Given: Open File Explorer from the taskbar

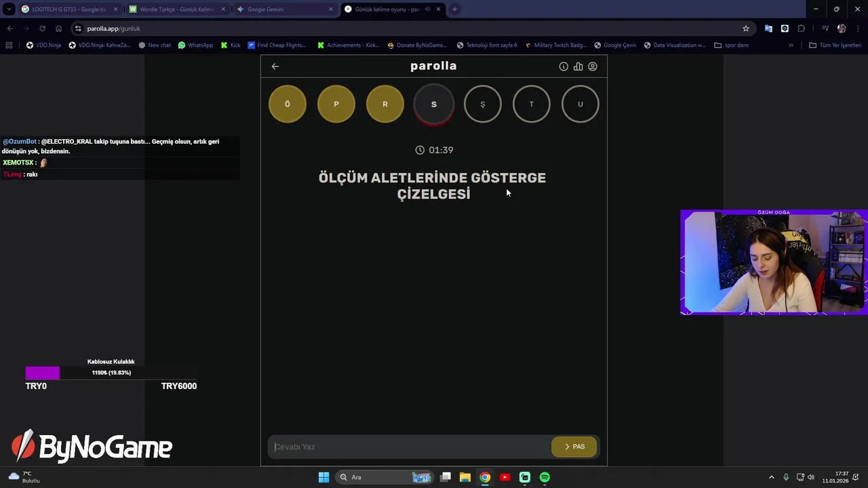Looking at the screenshot, I should click(x=465, y=477).
